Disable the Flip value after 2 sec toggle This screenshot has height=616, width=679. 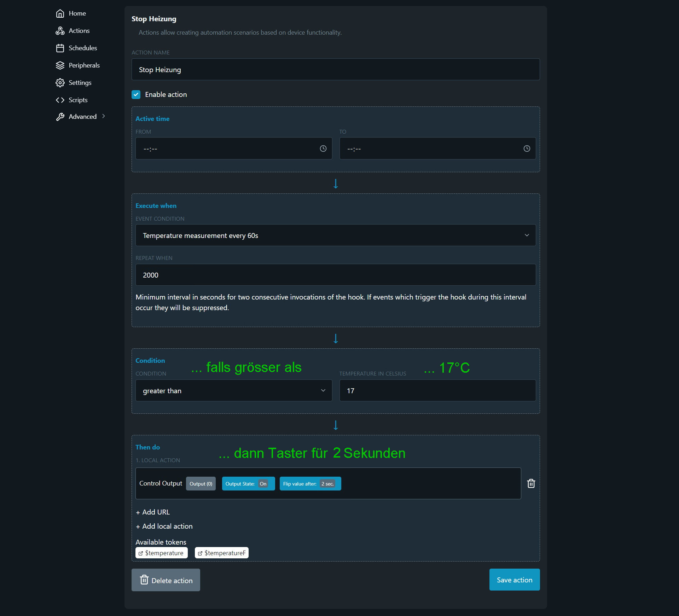coord(310,483)
